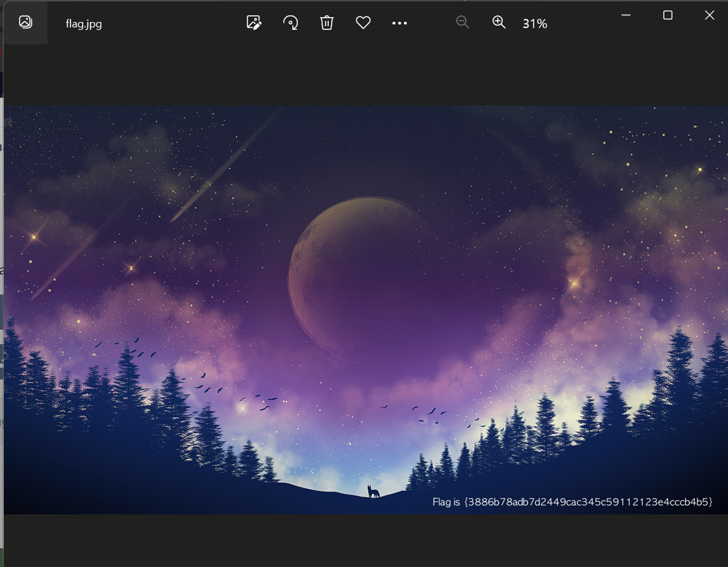Click the displayed night sky photo

[366, 310]
